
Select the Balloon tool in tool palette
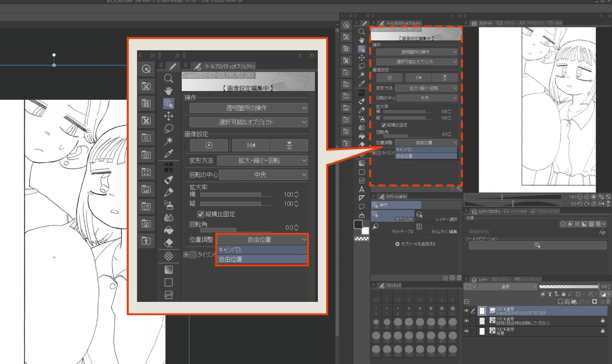(x=362, y=206)
